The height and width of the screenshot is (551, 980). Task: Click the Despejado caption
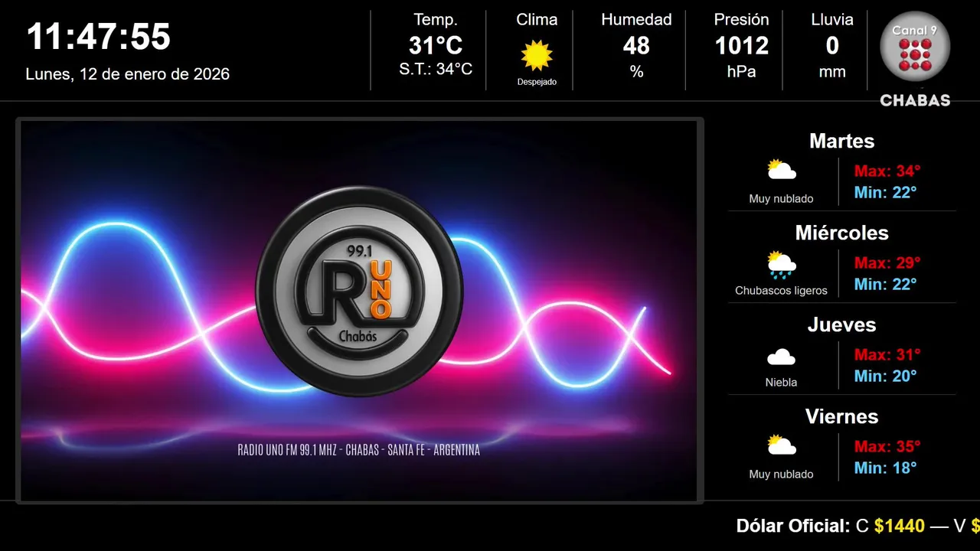(x=537, y=82)
